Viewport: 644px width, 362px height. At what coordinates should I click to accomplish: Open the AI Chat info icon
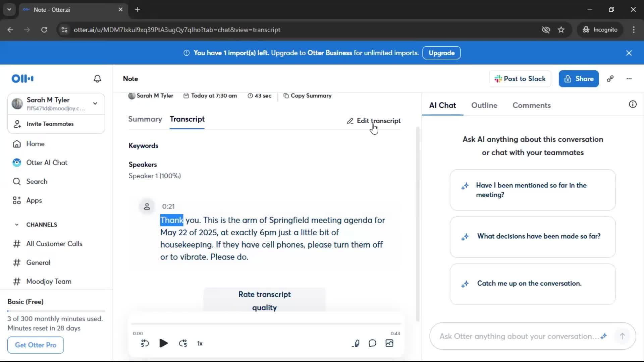point(633,104)
